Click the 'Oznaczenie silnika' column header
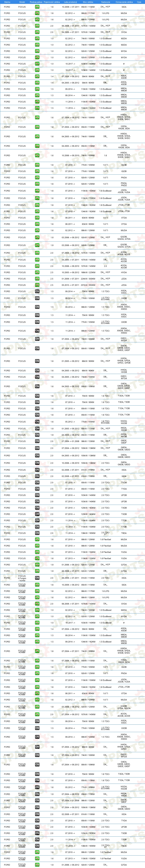The width and height of the screenshot is (145, 868). (124, 2)
